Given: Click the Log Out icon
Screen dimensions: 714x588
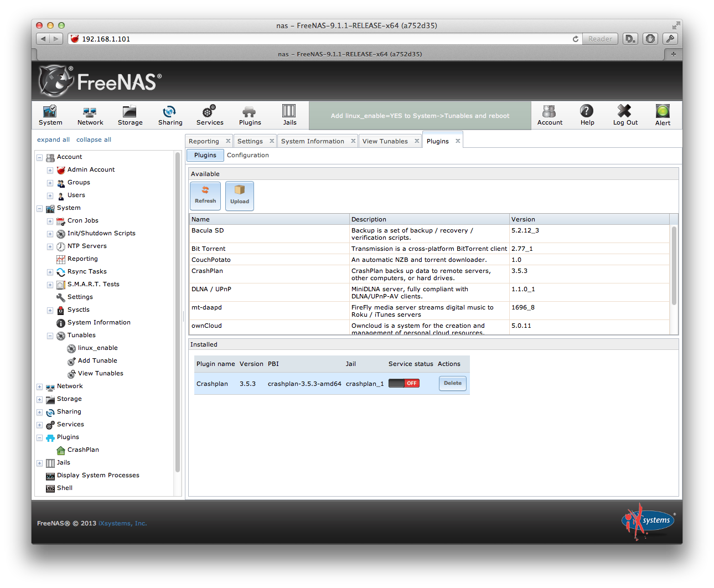Looking at the screenshot, I should click(625, 115).
